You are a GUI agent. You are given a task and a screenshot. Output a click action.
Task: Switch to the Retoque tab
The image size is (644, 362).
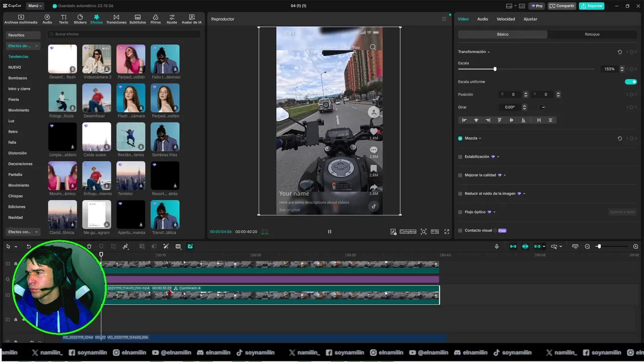(592, 34)
